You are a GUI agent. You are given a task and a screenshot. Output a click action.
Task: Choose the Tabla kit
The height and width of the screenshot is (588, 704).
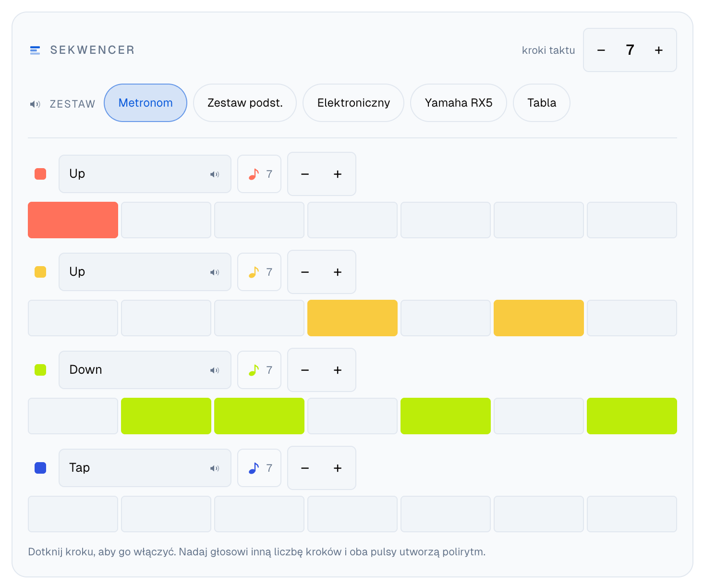pos(542,103)
